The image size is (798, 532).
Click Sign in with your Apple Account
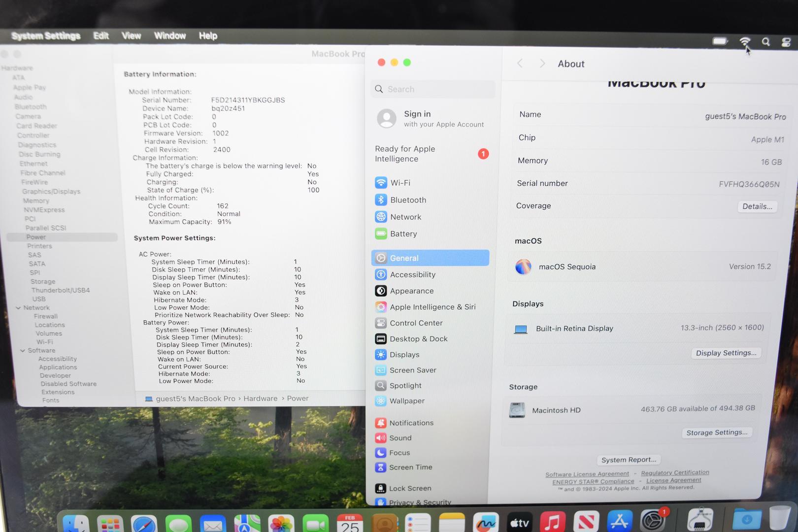point(431,119)
